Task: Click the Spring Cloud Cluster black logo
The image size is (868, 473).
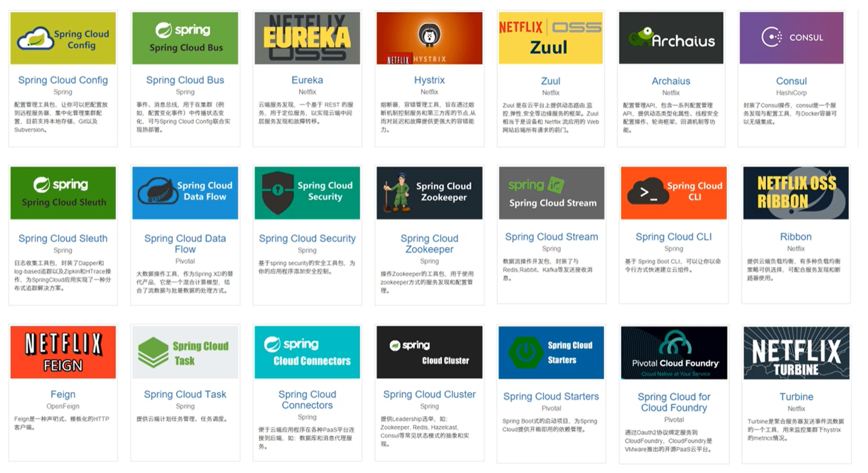Action: (x=429, y=352)
